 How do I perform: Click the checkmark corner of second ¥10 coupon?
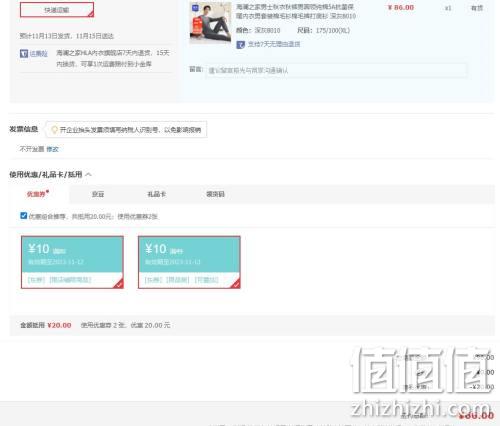coord(235,284)
